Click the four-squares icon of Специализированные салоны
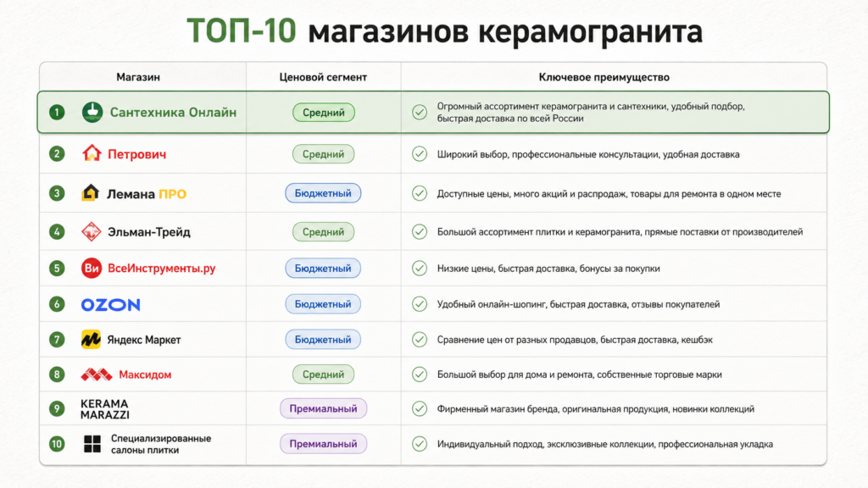868x488 pixels. point(92,444)
